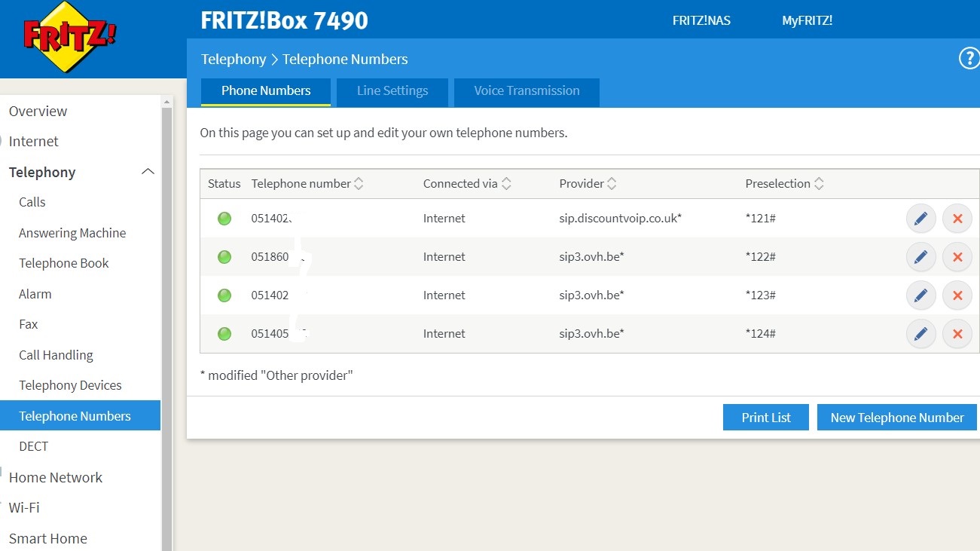
Task: Switch to the Line Settings tab
Action: 392,91
